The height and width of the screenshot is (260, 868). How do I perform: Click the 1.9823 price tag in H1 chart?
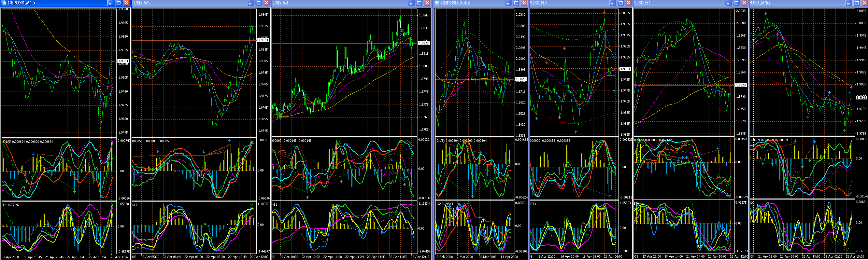(x=741, y=85)
